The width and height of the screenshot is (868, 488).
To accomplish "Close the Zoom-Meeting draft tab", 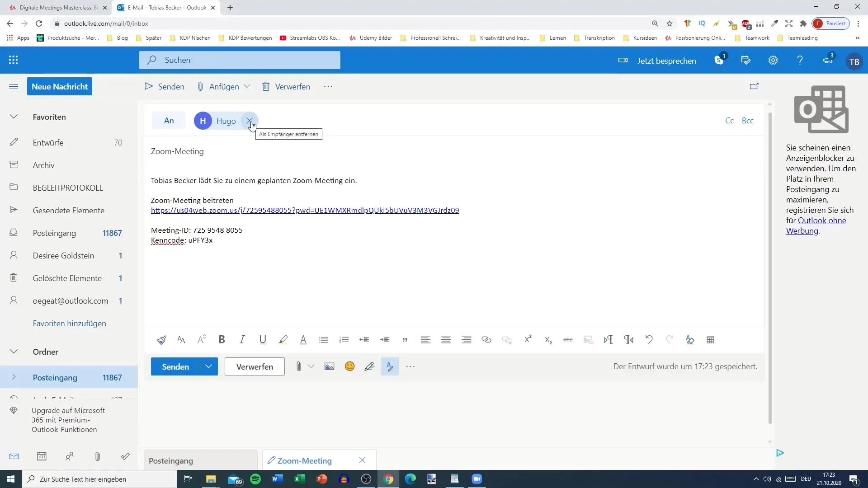I will 362,460.
